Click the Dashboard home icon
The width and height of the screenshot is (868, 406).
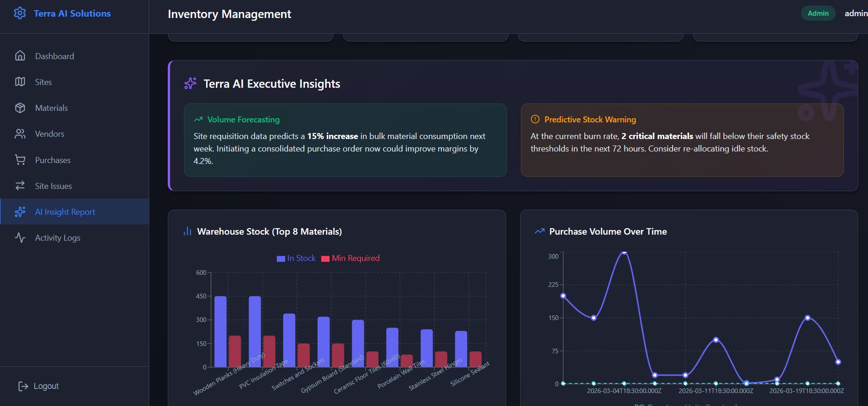click(x=20, y=56)
